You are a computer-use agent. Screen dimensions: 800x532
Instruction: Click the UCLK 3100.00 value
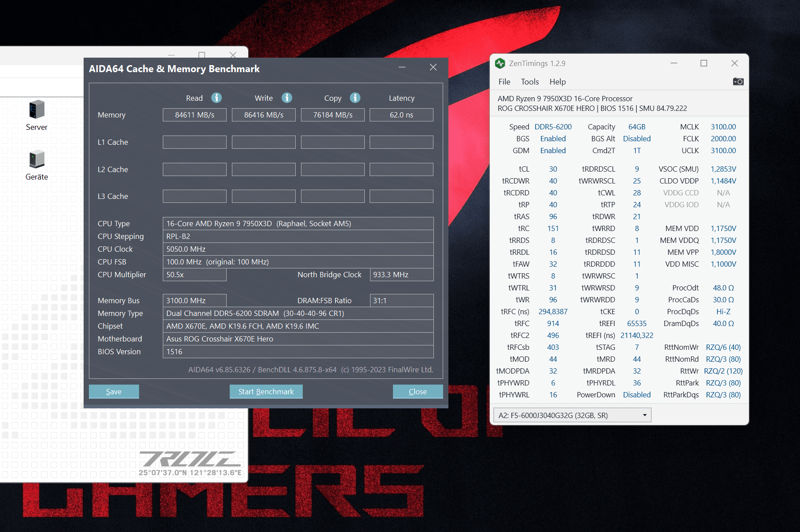point(723,150)
